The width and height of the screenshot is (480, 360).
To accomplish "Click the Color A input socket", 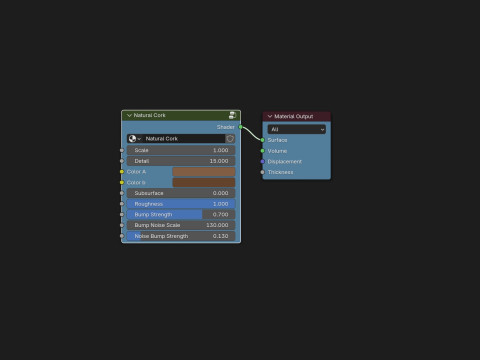I will [122, 172].
